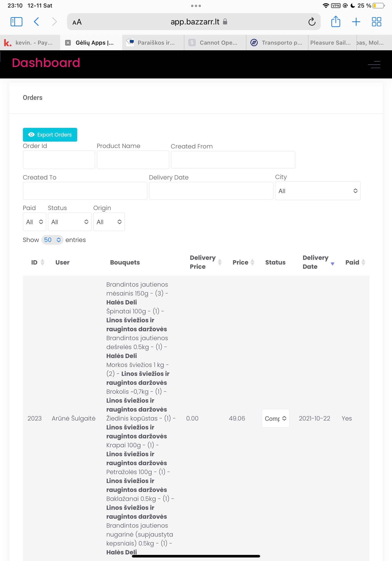This screenshot has height=561, width=392.
Task: Open the share sheet
Action: coord(336,22)
